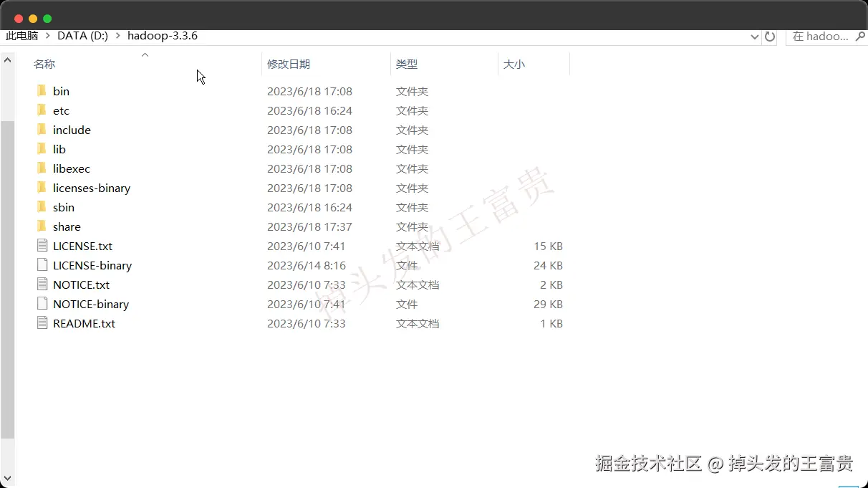Click the licenses-binary folder icon
Image resolution: width=868 pixels, height=488 pixels.
click(42, 188)
